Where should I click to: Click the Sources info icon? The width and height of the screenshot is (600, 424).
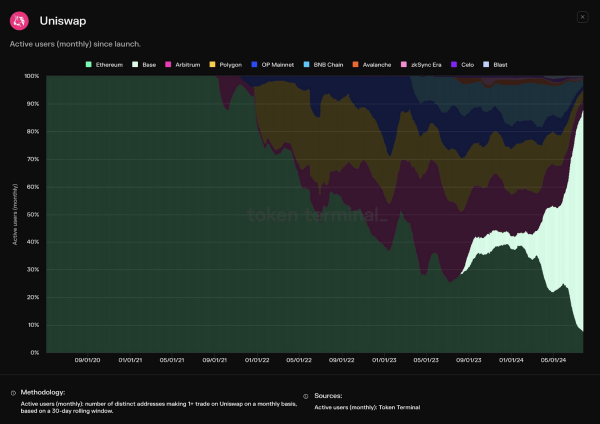point(307,396)
